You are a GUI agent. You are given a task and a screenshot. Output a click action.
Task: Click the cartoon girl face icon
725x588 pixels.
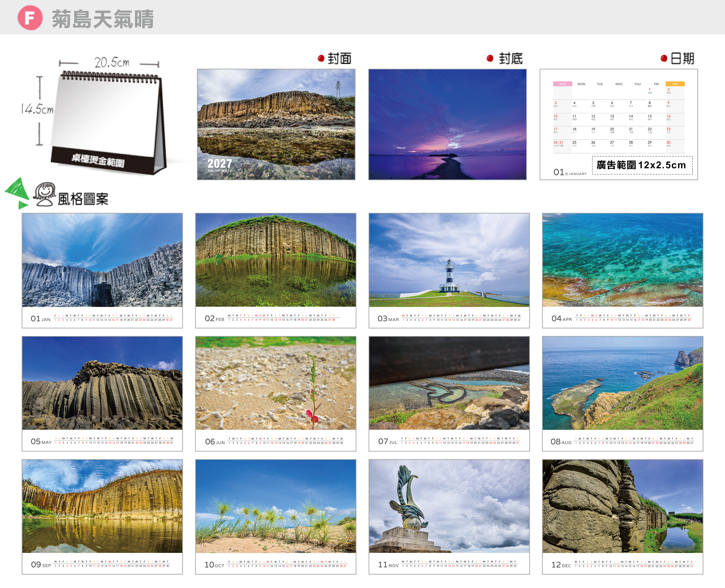pos(44,194)
